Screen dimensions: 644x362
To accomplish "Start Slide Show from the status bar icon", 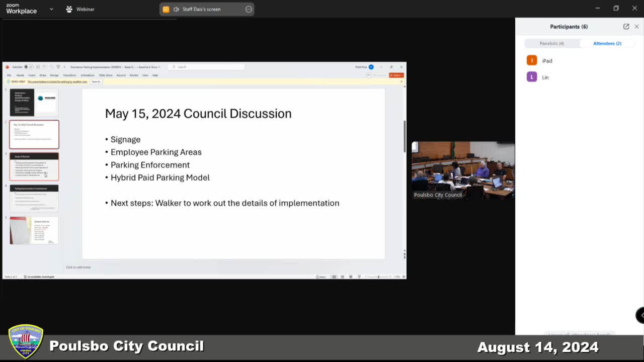I will pyautogui.click(x=359, y=276).
